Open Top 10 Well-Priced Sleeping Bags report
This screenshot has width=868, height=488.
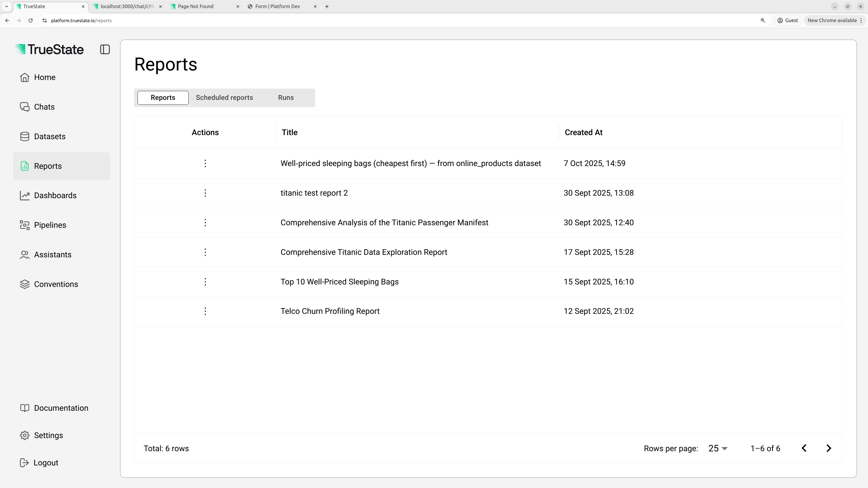coord(339,282)
